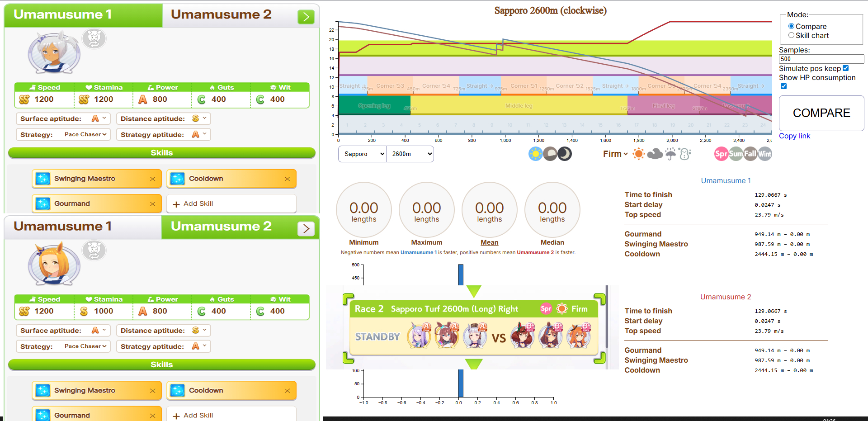This screenshot has width=868, height=421.
Task: Switch to Umamusume 2 tab in top panel
Action: coord(221,15)
